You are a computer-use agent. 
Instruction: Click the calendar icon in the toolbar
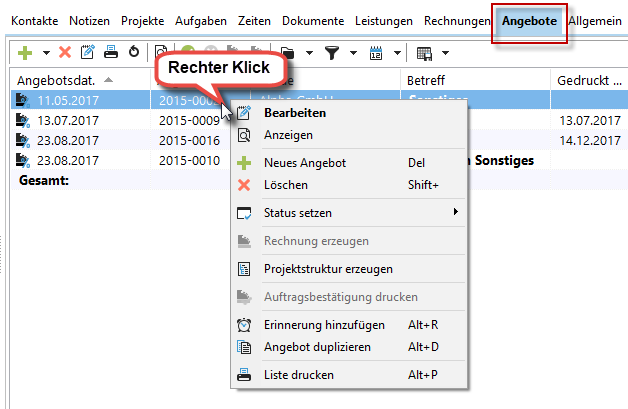377,52
